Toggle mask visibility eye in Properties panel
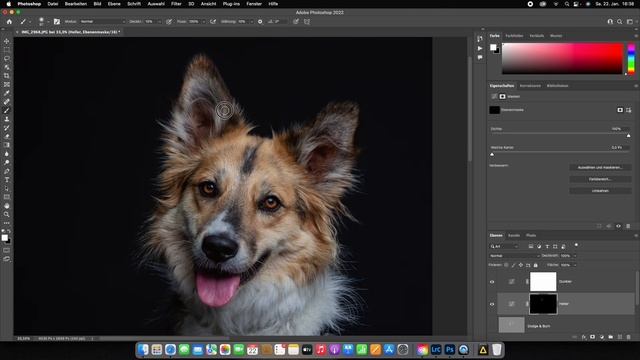Screen dimensions: 640x360 click(618, 226)
